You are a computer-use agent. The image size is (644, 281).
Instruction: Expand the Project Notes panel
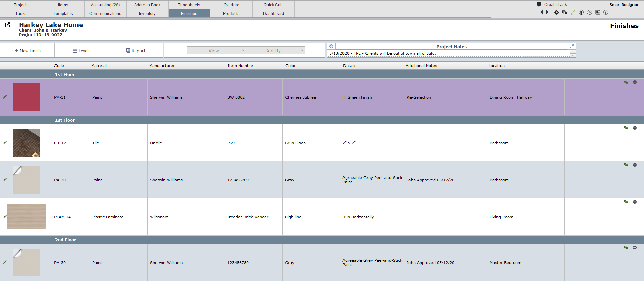(572, 46)
